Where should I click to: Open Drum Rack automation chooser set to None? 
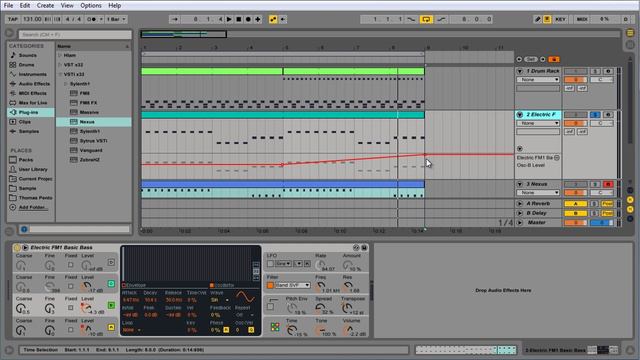pos(538,80)
